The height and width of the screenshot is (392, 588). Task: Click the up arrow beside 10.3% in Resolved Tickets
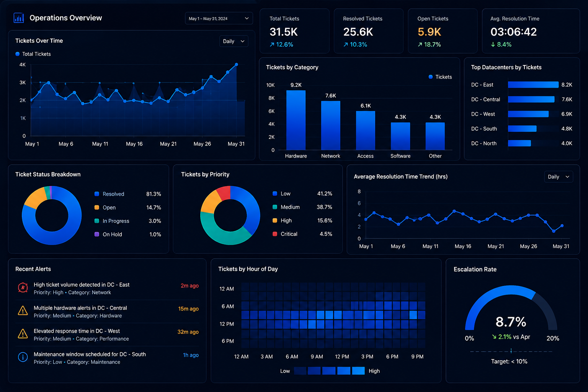pyautogui.click(x=346, y=45)
